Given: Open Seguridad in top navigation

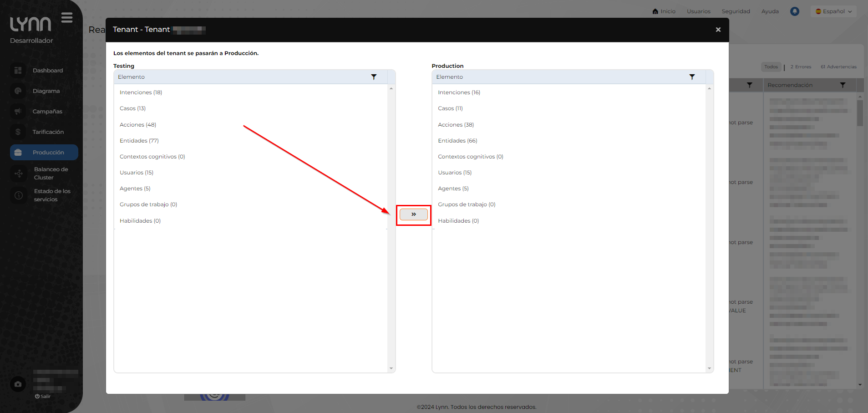Looking at the screenshot, I should point(736,11).
